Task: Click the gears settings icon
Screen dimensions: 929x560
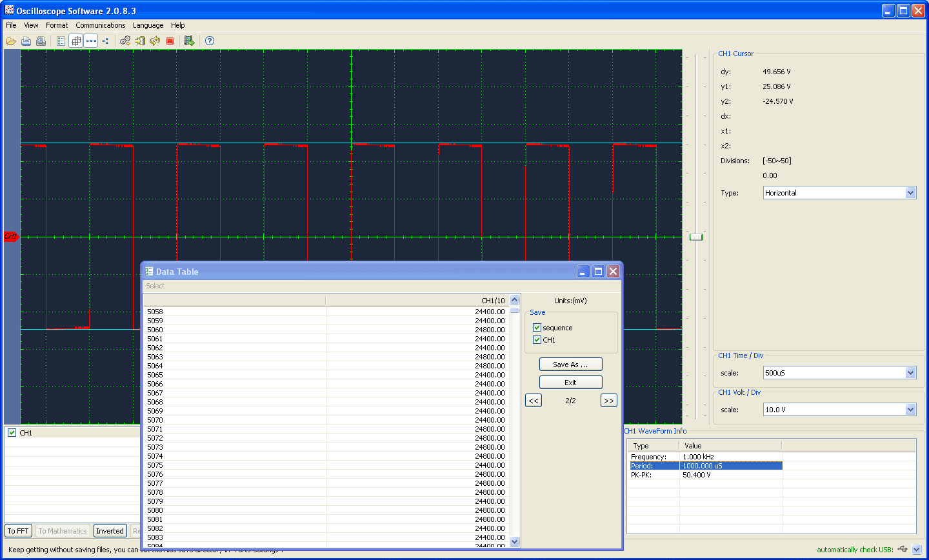Action: (125, 41)
